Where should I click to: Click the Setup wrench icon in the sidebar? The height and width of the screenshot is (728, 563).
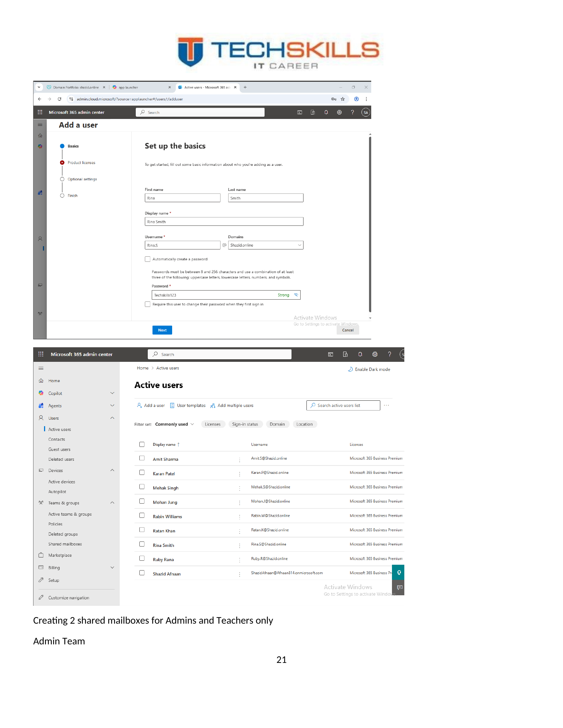tap(41, 580)
